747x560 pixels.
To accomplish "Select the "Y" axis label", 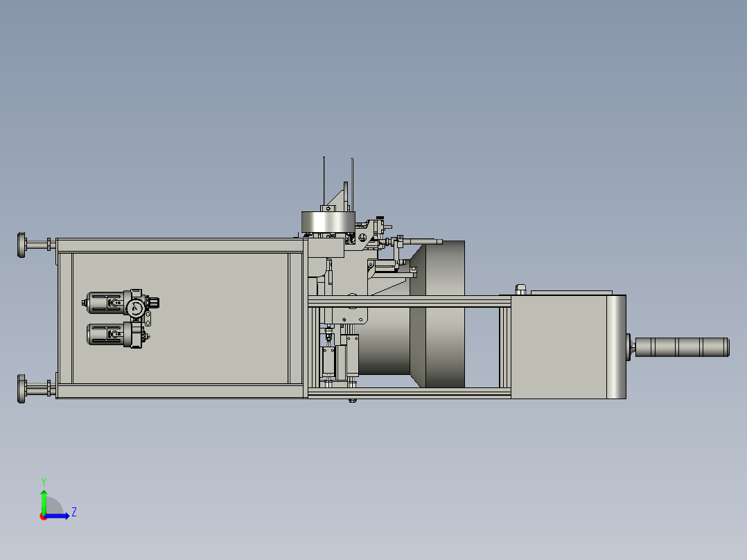I will [x=44, y=482].
